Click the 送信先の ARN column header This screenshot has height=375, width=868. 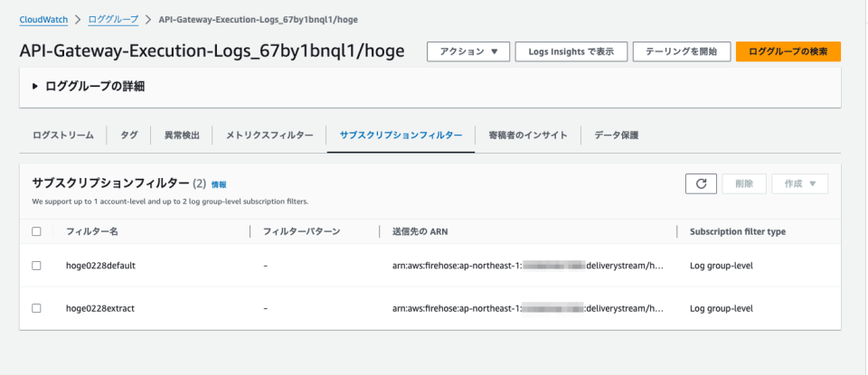click(x=420, y=231)
